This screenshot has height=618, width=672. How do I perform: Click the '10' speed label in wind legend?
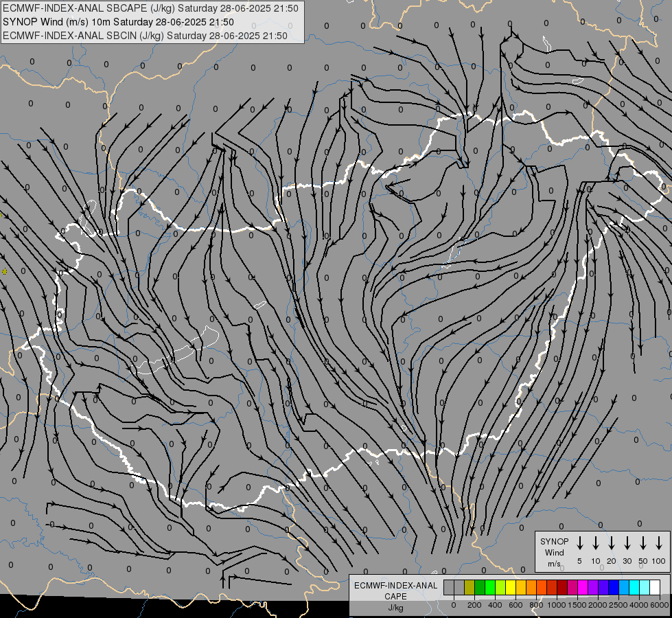click(x=596, y=561)
